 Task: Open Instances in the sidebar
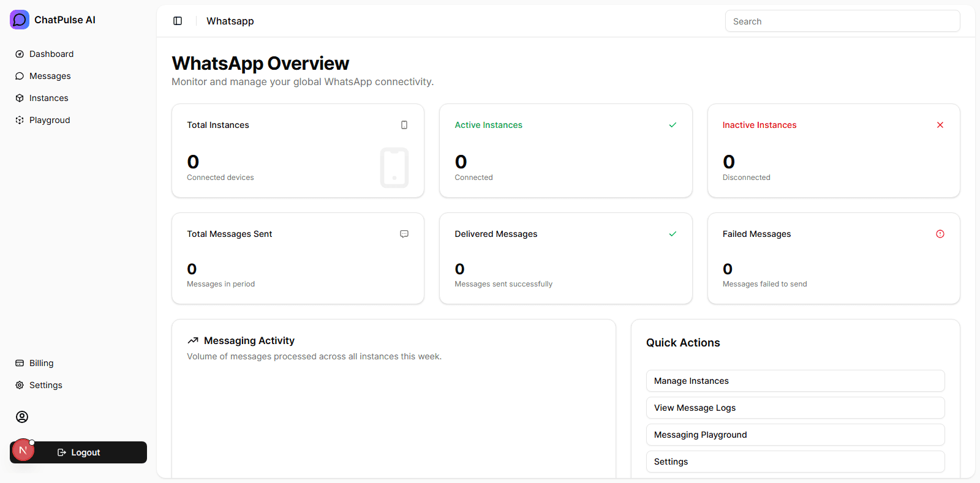78,98
